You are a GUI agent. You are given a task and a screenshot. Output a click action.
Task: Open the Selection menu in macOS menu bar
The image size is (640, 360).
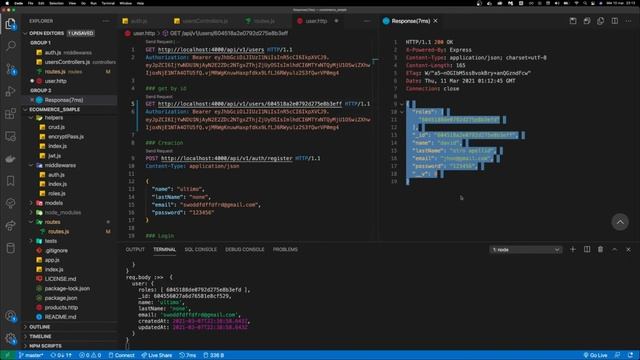click(x=56, y=3)
